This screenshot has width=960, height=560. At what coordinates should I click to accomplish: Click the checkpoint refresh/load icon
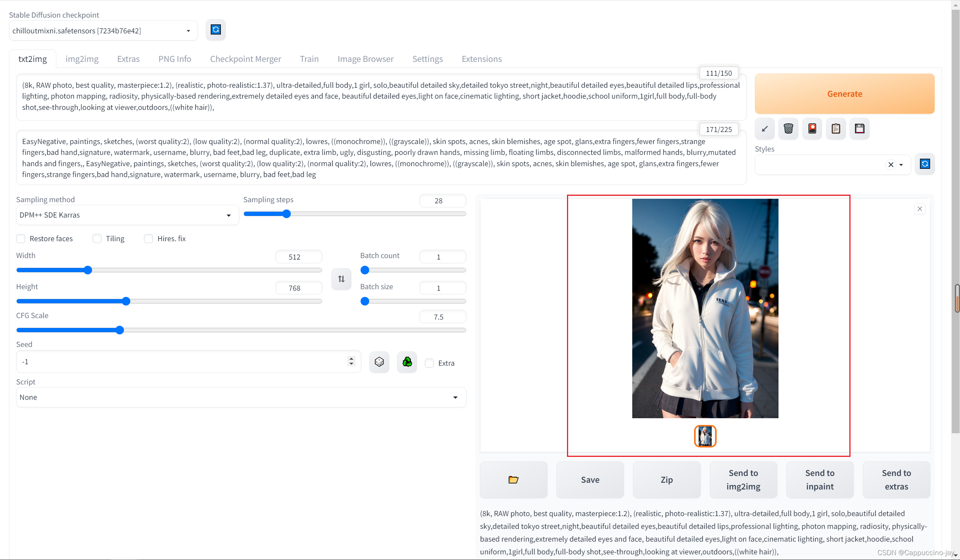[215, 30]
